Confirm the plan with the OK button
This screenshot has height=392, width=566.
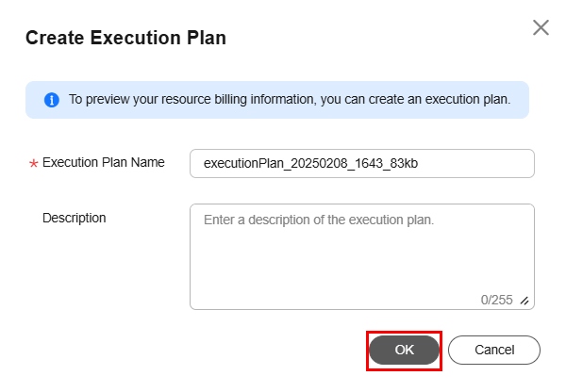point(404,350)
